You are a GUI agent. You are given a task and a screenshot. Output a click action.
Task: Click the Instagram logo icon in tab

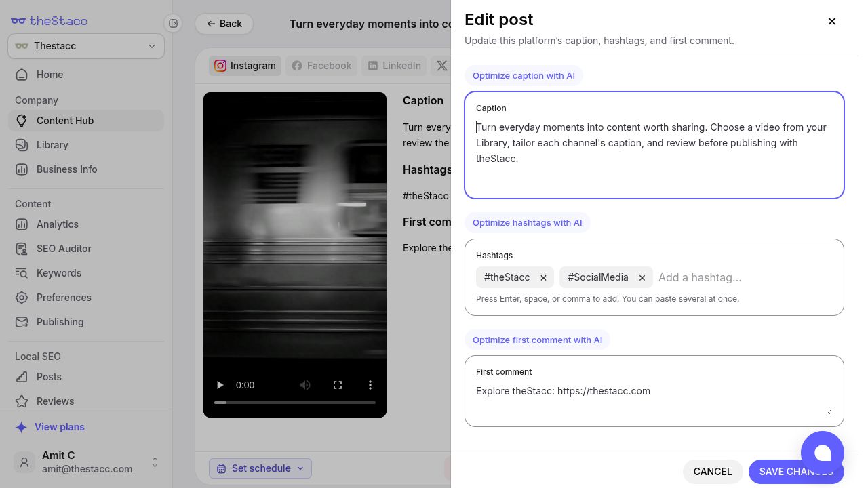tap(220, 66)
